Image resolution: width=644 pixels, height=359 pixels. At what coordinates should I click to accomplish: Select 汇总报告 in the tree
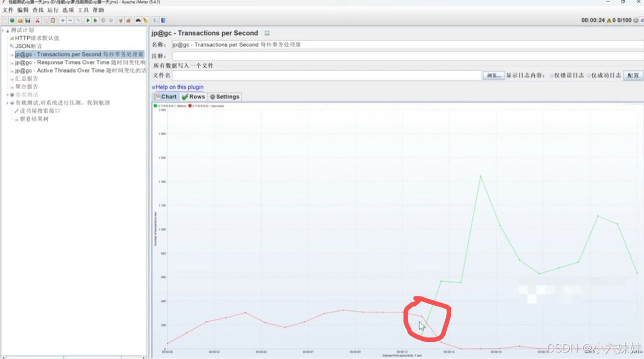pyautogui.click(x=27, y=78)
